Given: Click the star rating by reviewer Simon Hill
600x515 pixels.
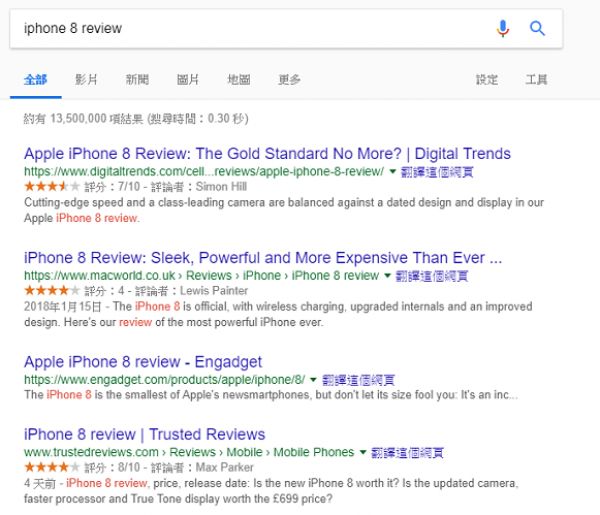Looking at the screenshot, I should [x=52, y=186].
